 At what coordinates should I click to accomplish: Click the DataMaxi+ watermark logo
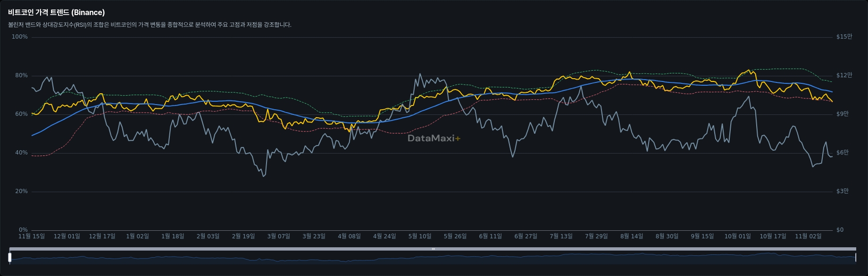[434, 138]
